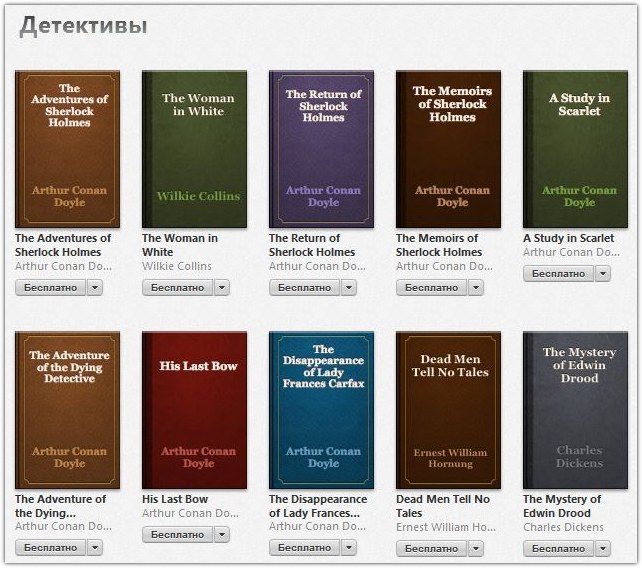Open His Last Bow book cover
The width and height of the screenshot is (642, 568).
pyautogui.click(x=194, y=410)
